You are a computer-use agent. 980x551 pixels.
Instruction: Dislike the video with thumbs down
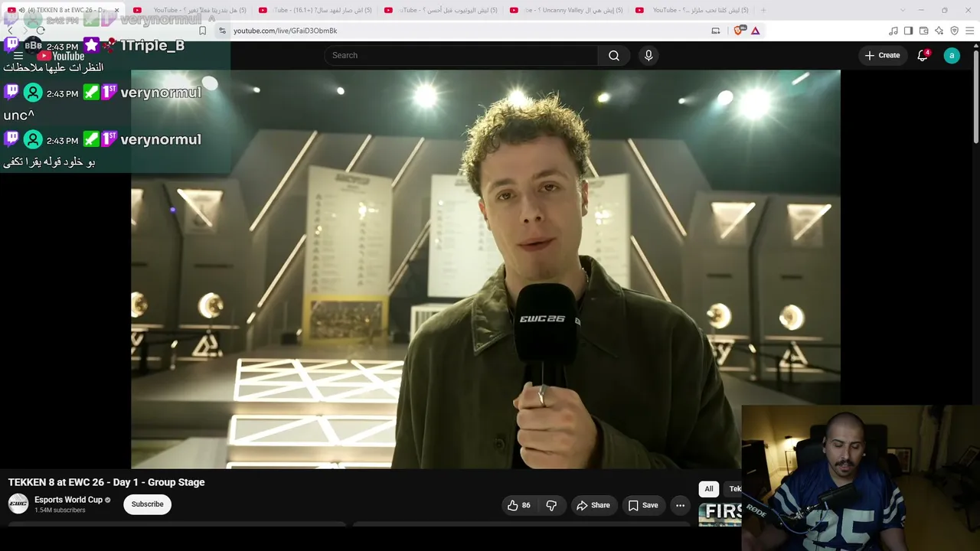pos(551,505)
